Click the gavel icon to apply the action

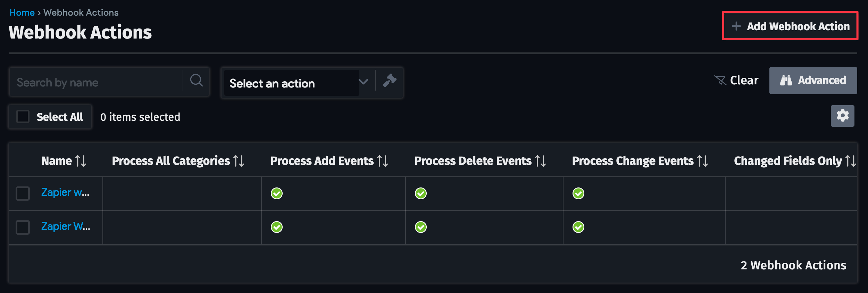click(x=390, y=81)
